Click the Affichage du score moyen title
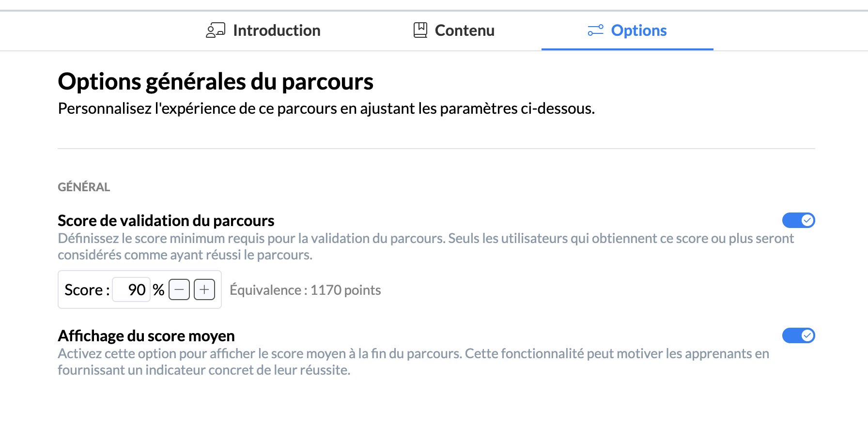Screen dimensions: 868x425 146,336
